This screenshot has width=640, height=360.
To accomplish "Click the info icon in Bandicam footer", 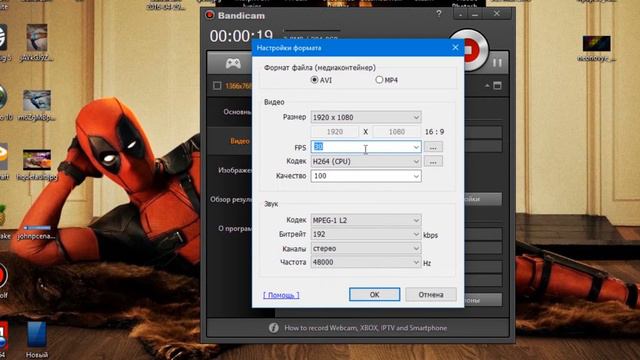I will pos(273,328).
